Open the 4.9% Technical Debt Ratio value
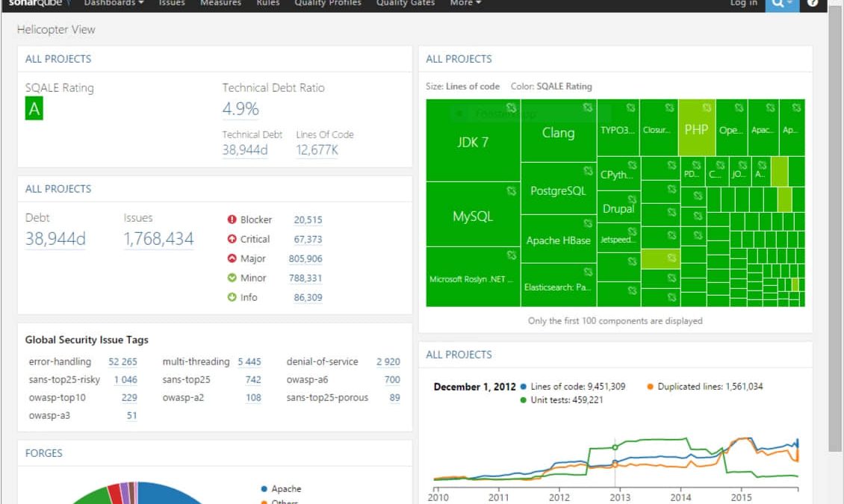Viewport: 844px width, 504px height. 241,109
